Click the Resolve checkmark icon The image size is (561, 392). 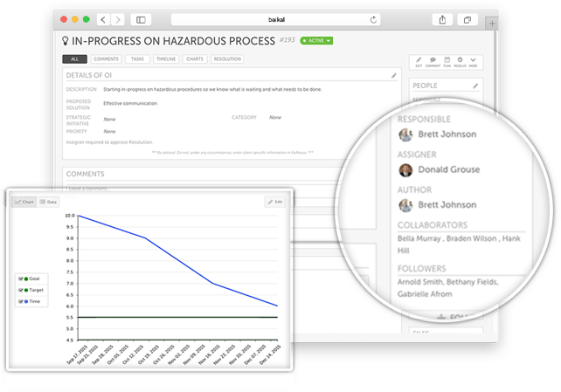[461, 61]
